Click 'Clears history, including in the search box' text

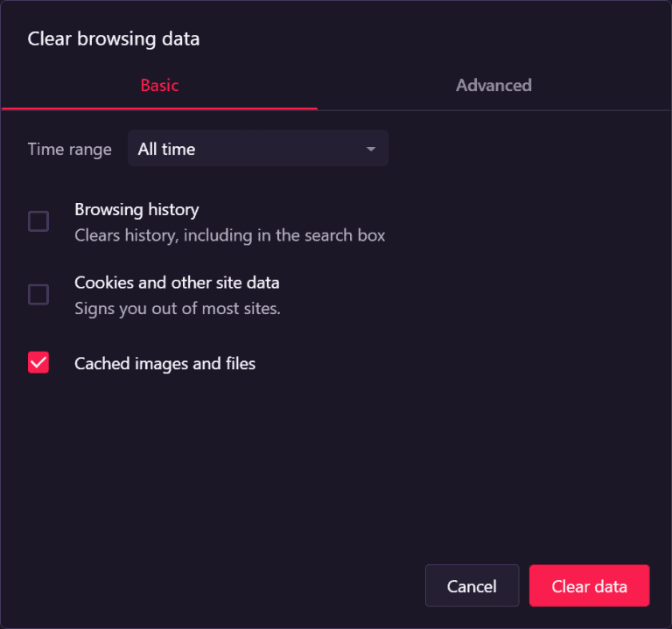(x=229, y=235)
